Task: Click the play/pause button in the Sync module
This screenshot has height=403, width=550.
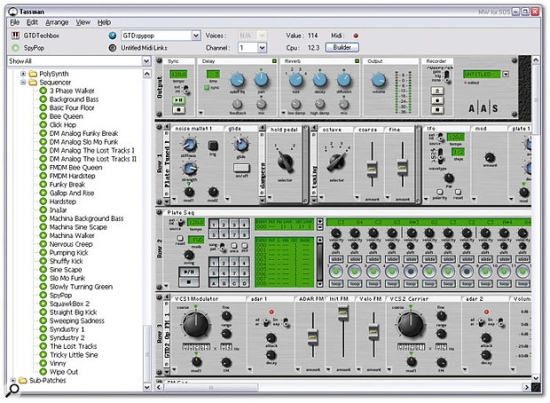Action: (179, 100)
